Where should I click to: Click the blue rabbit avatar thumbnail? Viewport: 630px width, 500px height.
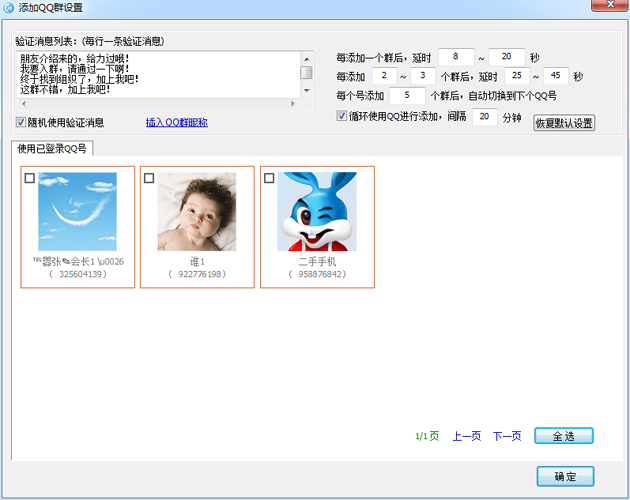(317, 211)
